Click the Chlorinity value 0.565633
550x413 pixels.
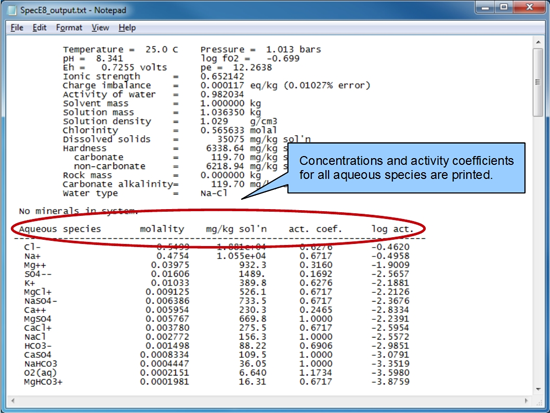[x=222, y=130]
